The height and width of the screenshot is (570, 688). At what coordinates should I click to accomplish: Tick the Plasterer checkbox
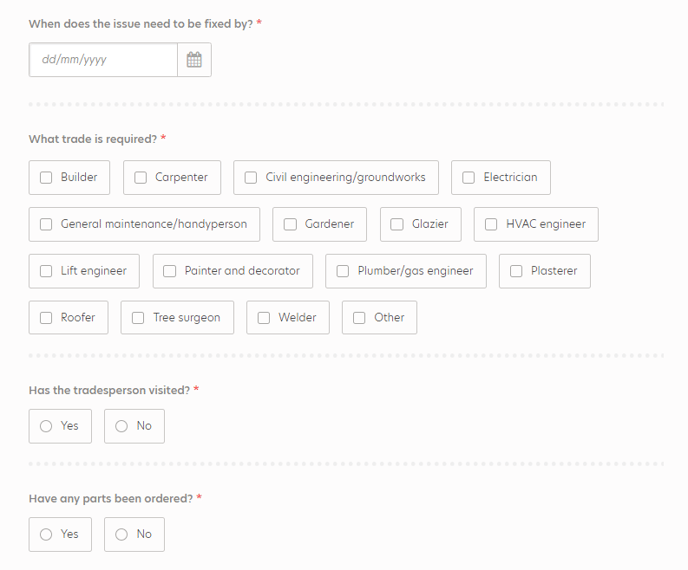(x=516, y=271)
